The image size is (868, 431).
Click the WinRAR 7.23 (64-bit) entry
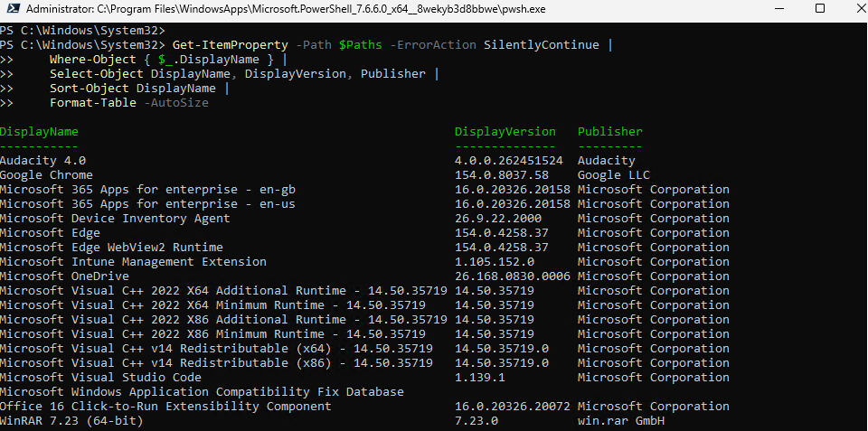tap(72, 420)
